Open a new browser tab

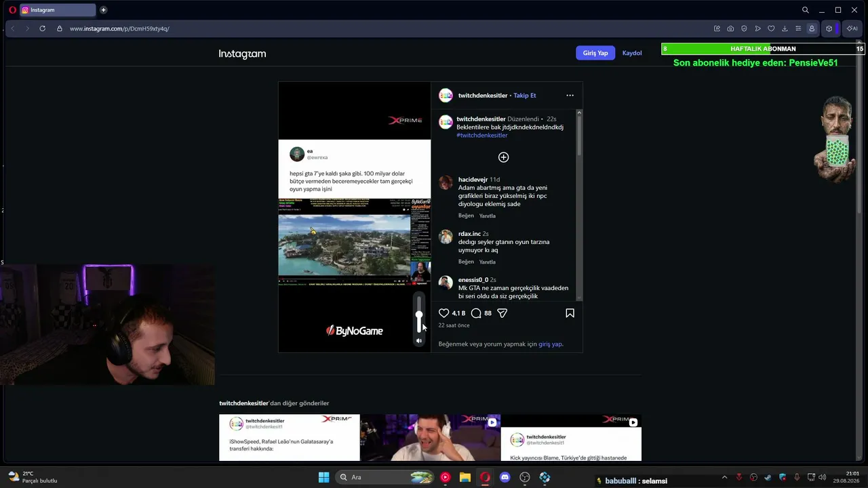tap(103, 10)
